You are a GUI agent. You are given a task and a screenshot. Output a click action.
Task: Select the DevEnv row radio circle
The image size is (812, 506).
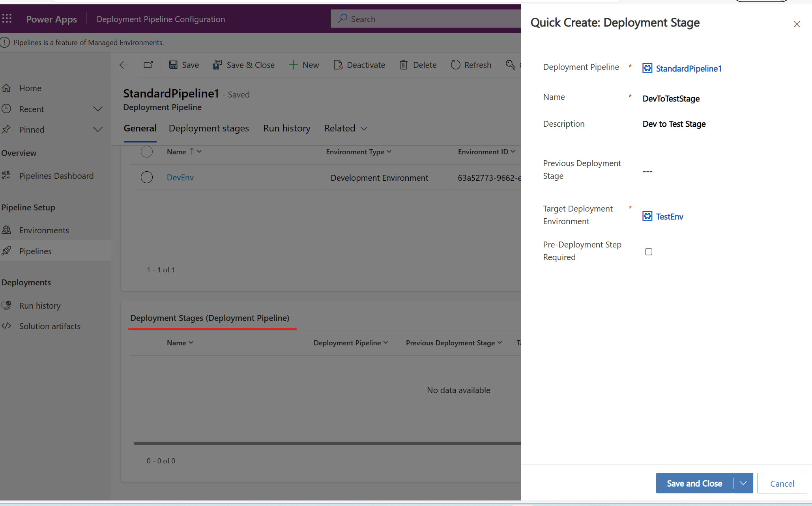(x=146, y=177)
